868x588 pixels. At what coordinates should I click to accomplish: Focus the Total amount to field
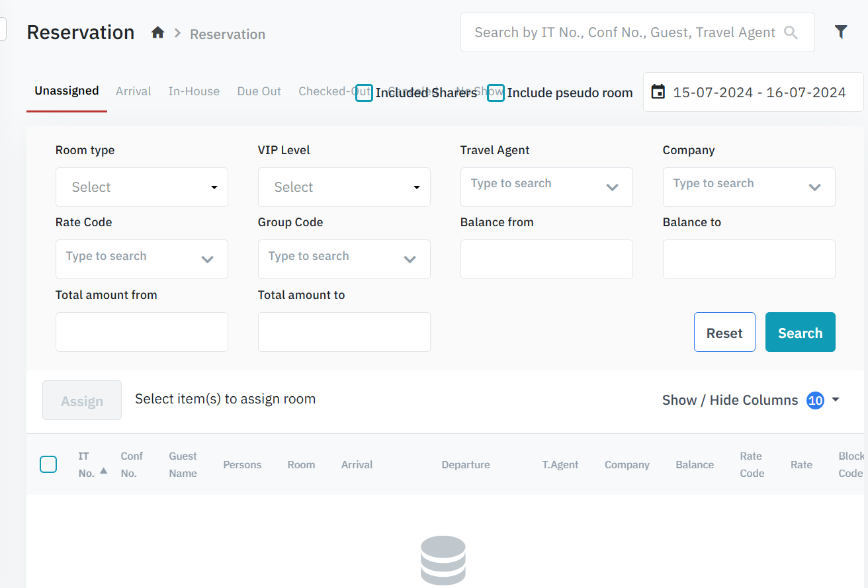pyautogui.click(x=344, y=332)
